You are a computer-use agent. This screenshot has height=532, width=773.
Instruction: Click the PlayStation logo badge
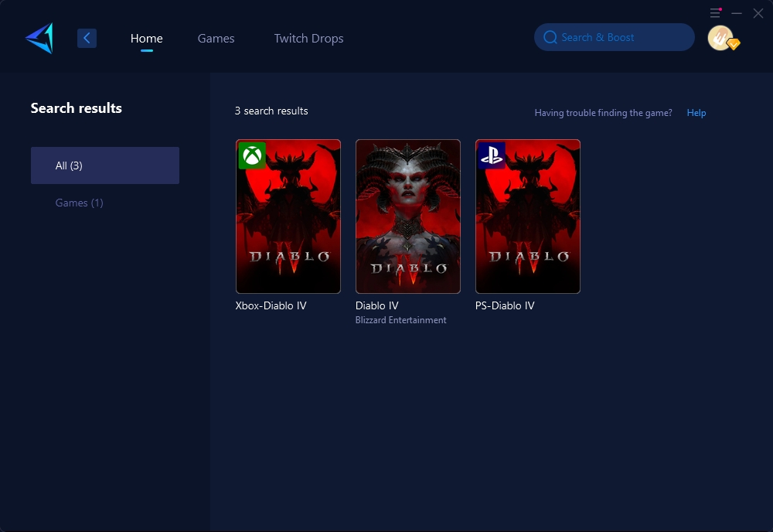click(x=492, y=155)
